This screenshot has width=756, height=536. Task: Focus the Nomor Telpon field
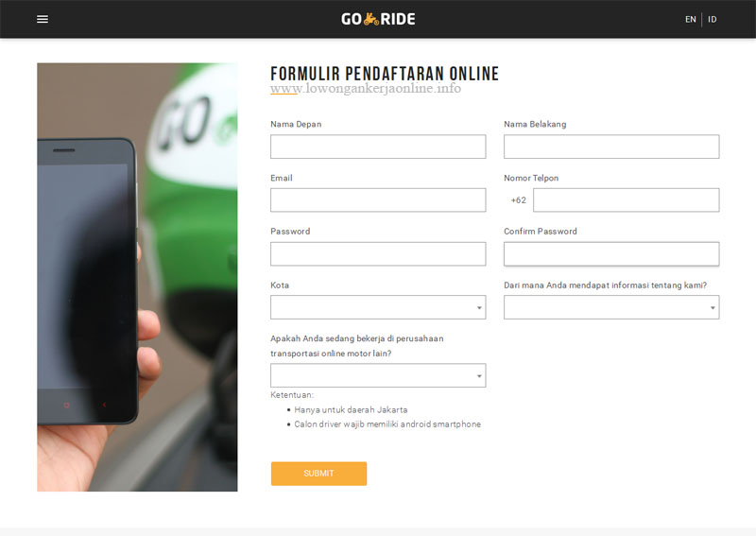627,200
